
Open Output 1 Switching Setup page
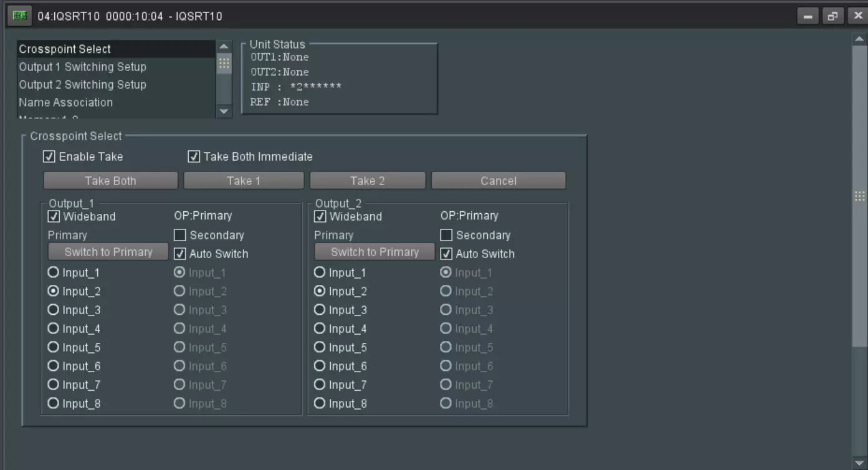[116, 67]
